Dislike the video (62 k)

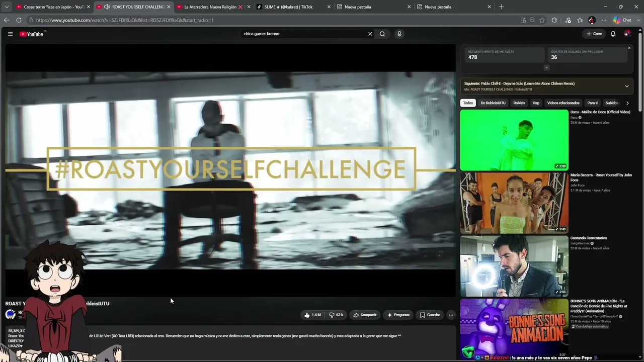(337, 315)
